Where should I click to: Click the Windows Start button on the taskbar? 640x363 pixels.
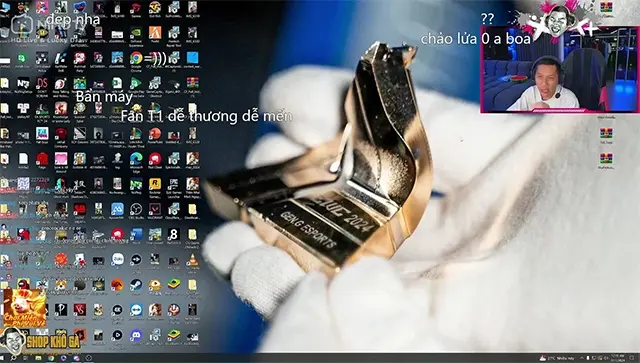click(x=3, y=358)
